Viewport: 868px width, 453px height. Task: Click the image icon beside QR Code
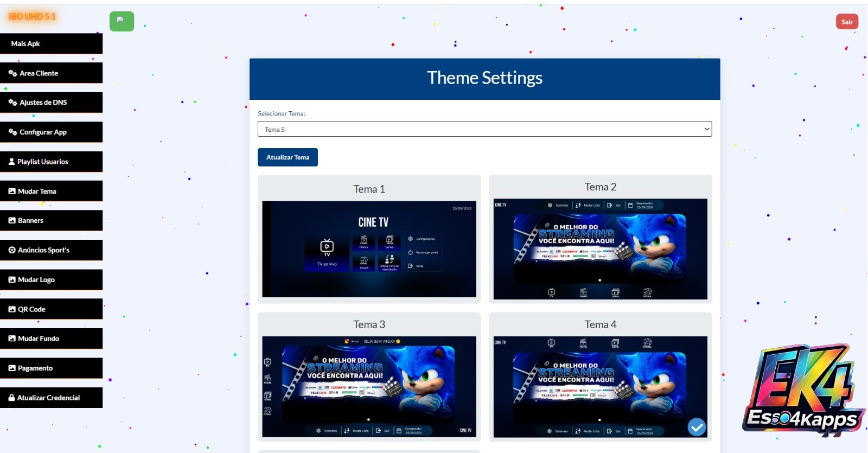[12, 309]
